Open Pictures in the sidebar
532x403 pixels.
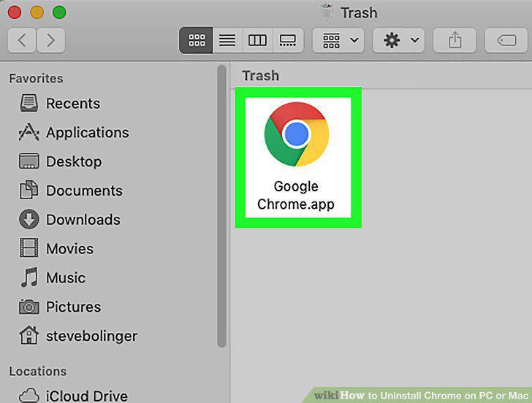pos(60,307)
